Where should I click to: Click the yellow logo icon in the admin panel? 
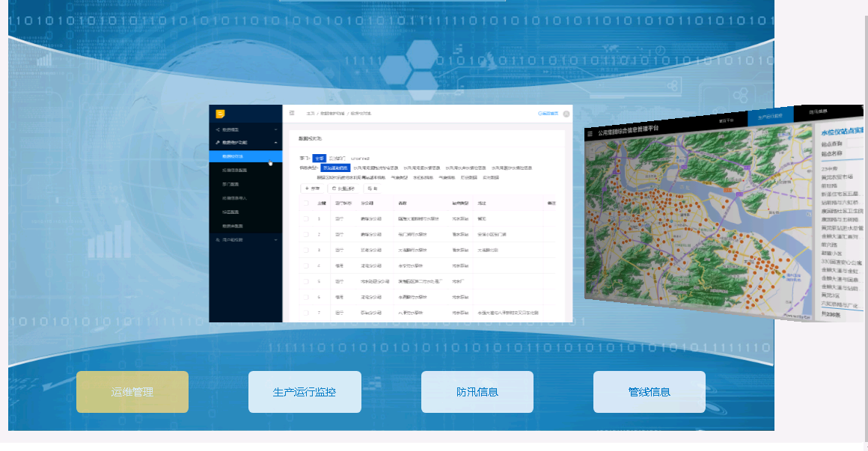220,114
